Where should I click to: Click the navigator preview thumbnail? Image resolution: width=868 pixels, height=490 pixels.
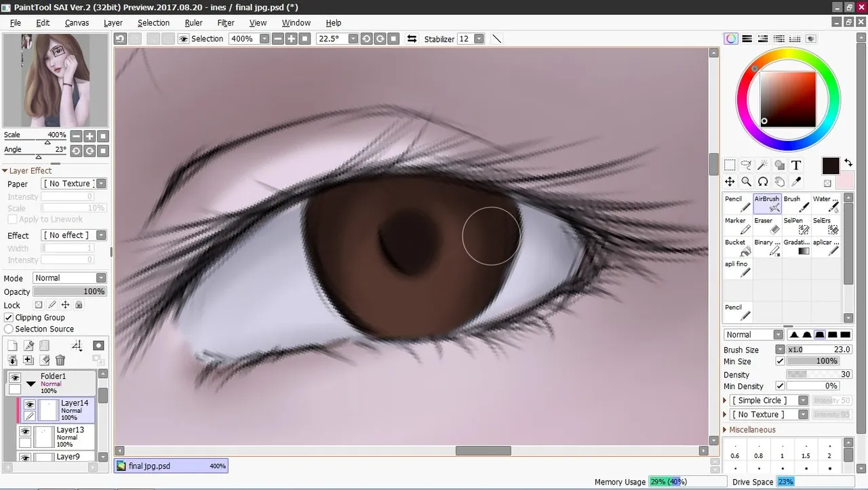pyautogui.click(x=56, y=80)
